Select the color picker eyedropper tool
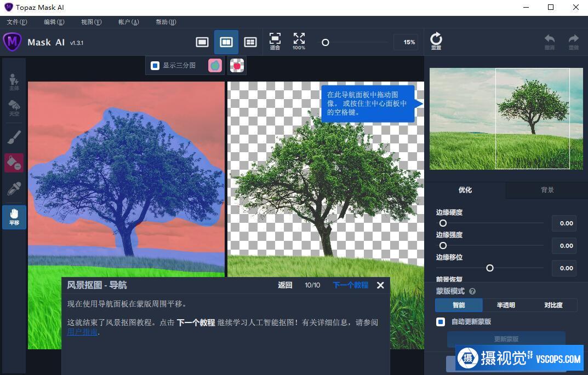 coord(14,189)
